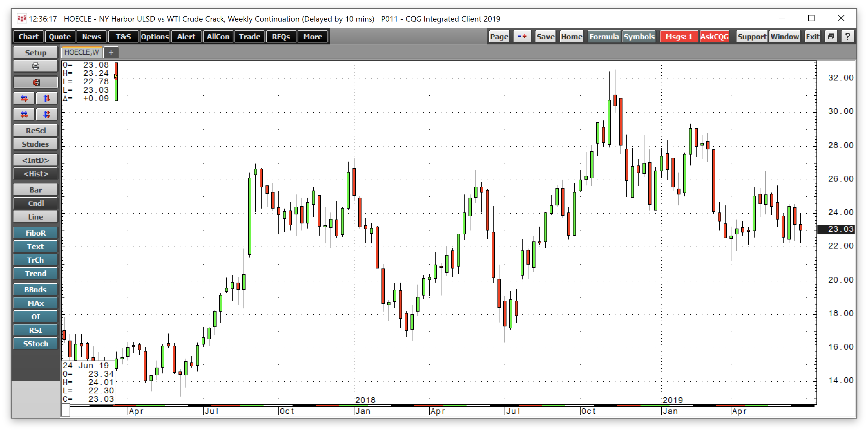
Task: Click the vertical up-down arrows scale icon
Action: 46,98
